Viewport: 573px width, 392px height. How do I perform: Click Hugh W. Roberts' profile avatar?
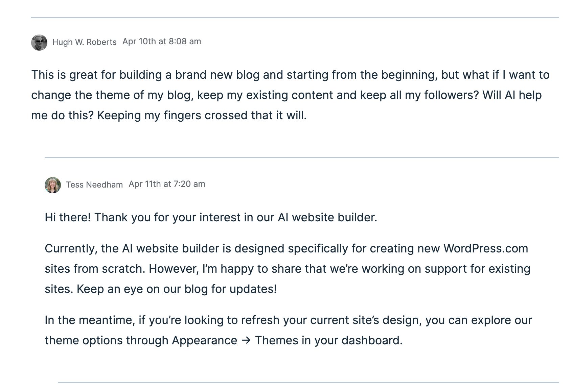pos(39,43)
